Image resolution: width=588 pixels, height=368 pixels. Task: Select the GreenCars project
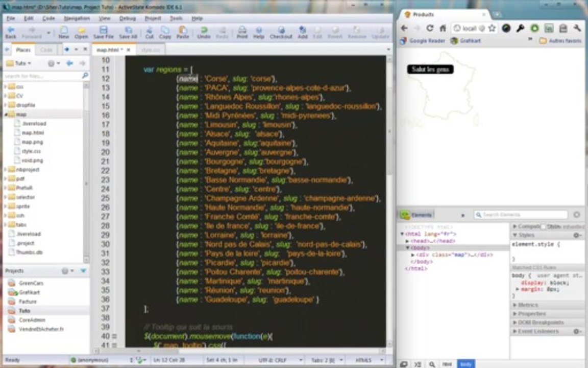[31, 283]
